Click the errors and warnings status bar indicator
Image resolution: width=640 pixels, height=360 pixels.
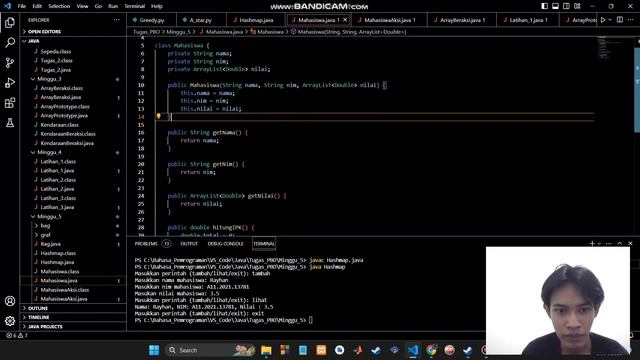tap(17, 336)
